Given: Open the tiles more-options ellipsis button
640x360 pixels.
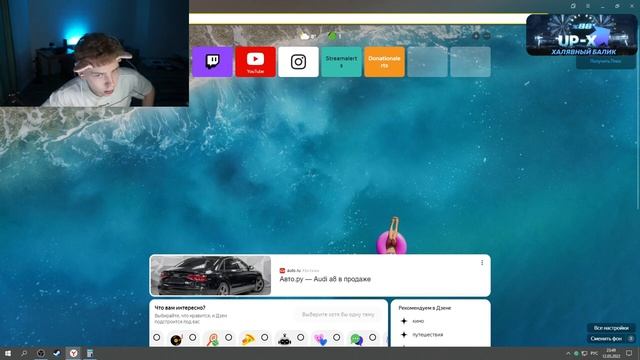Looking at the screenshot, I should click(487, 36).
